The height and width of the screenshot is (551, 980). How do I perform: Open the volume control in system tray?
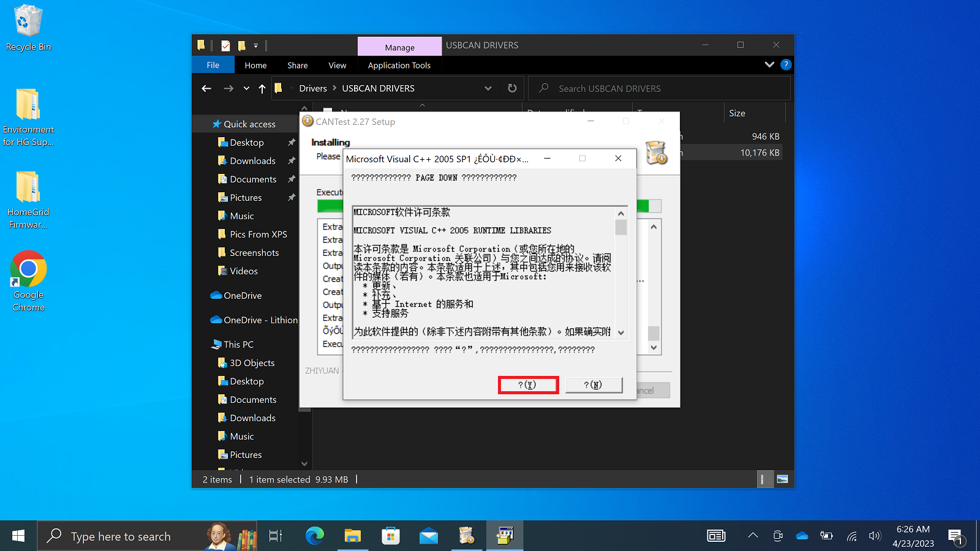[875, 536]
